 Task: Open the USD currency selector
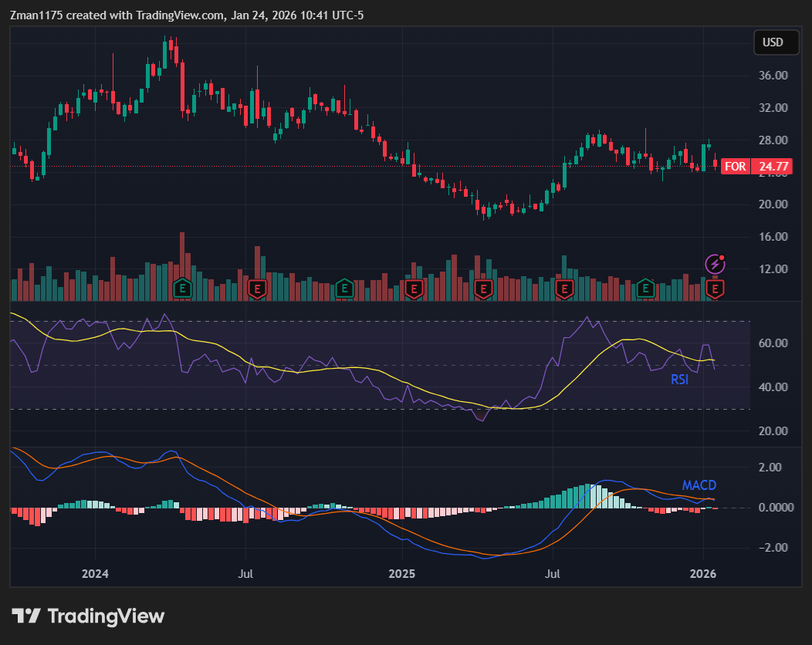click(x=776, y=42)
